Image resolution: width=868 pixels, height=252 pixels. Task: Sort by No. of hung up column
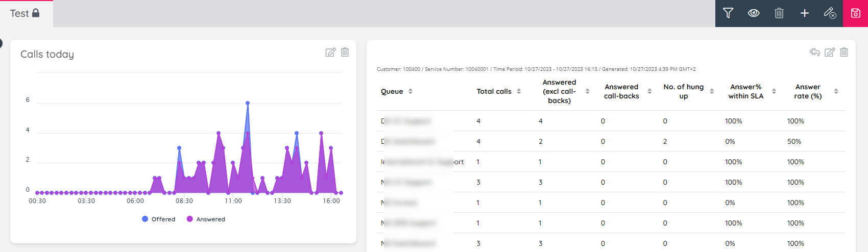[x=712, y=91]
